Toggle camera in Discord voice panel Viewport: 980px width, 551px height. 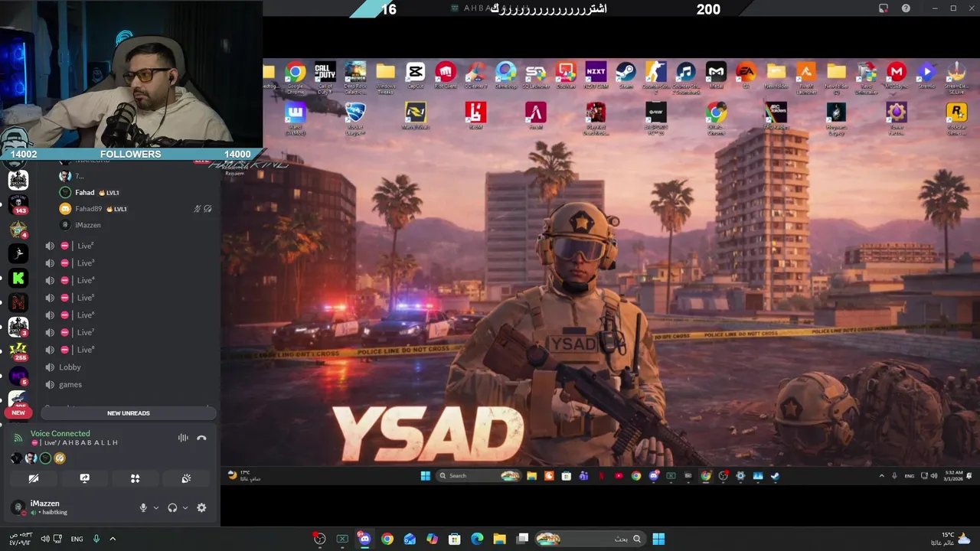34,478
